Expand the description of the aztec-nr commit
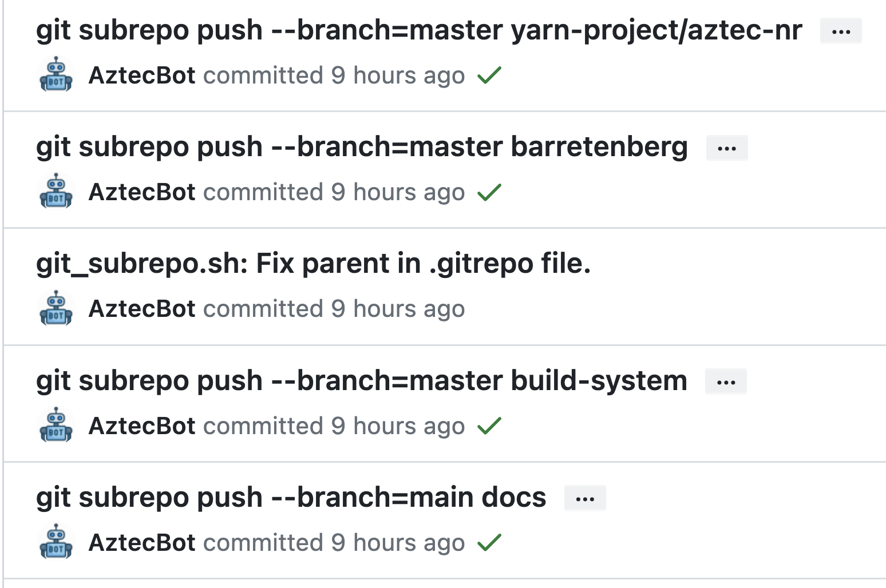 840,31
